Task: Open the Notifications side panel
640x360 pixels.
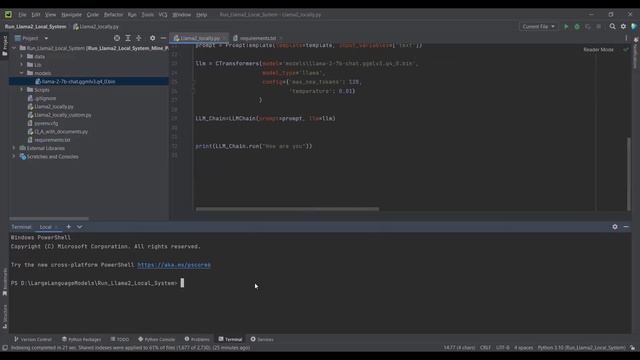Action: (636, 53)
